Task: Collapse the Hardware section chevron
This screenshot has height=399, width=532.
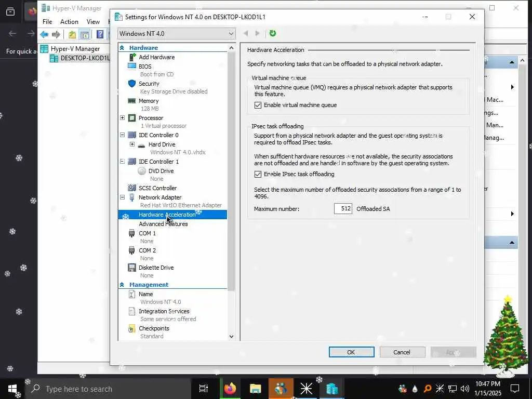Action: coord(122,48)
